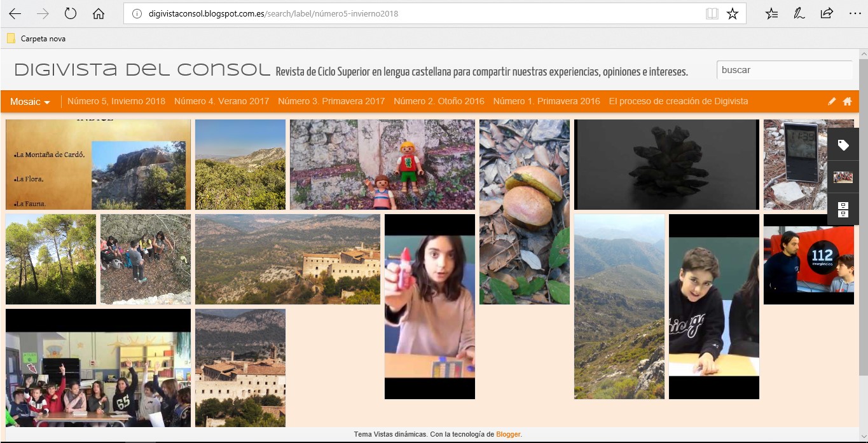Open the close-up monastery building thumbnail
This screenshot has width=868, height=443.
click(240, 368)
